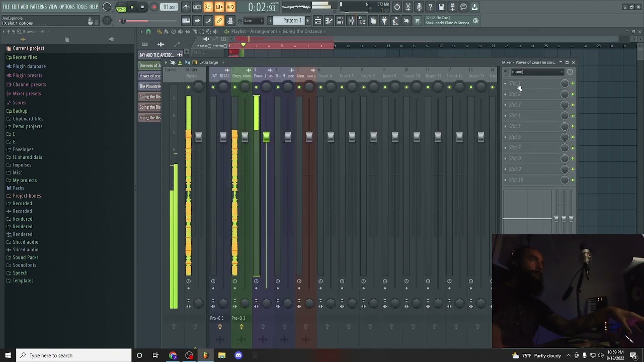644x362 pixels.
Task: Open the FILE menu
Action: (x=7, y=7)
